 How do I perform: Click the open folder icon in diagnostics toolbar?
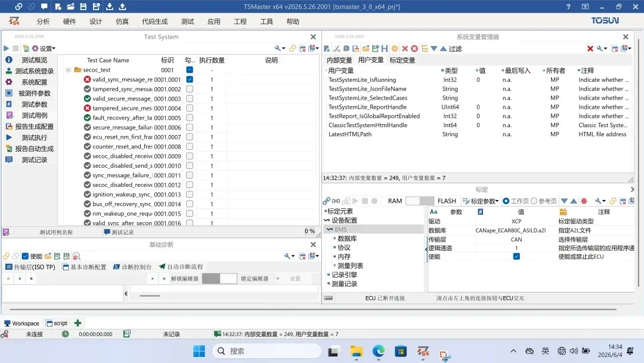click(48, 256)
